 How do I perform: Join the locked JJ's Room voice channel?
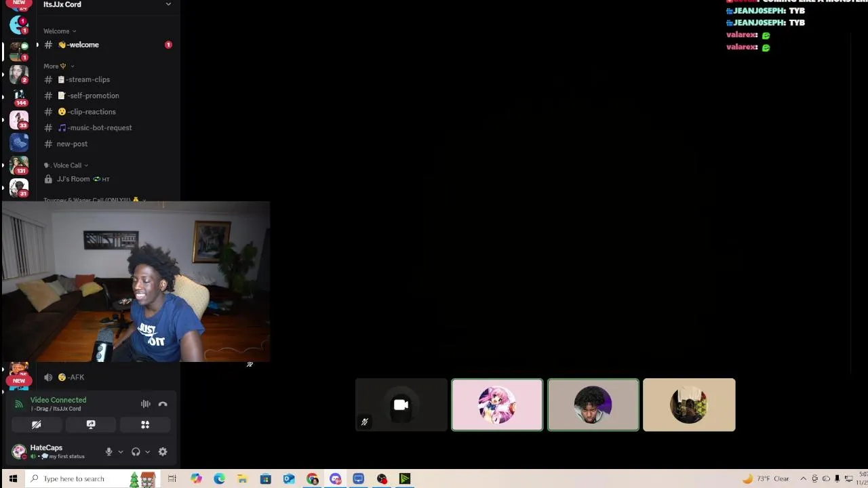point(108,179)
